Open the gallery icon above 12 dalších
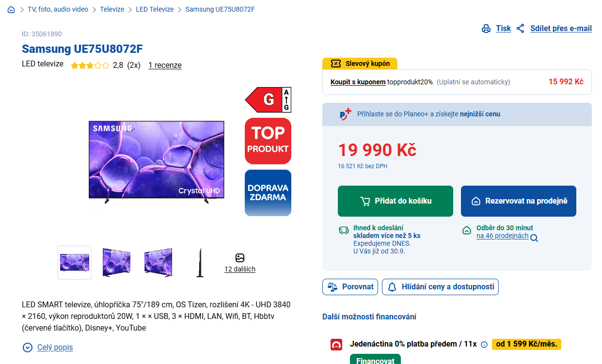Image resolution: width=602 pixels, height=364 pixels. pos(240,258)
